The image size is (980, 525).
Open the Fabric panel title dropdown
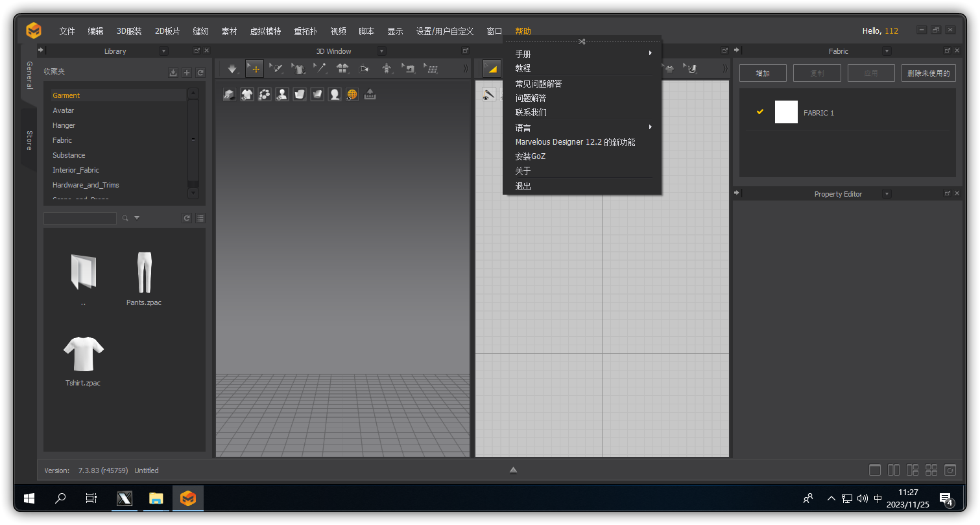[x=887, y=51]
